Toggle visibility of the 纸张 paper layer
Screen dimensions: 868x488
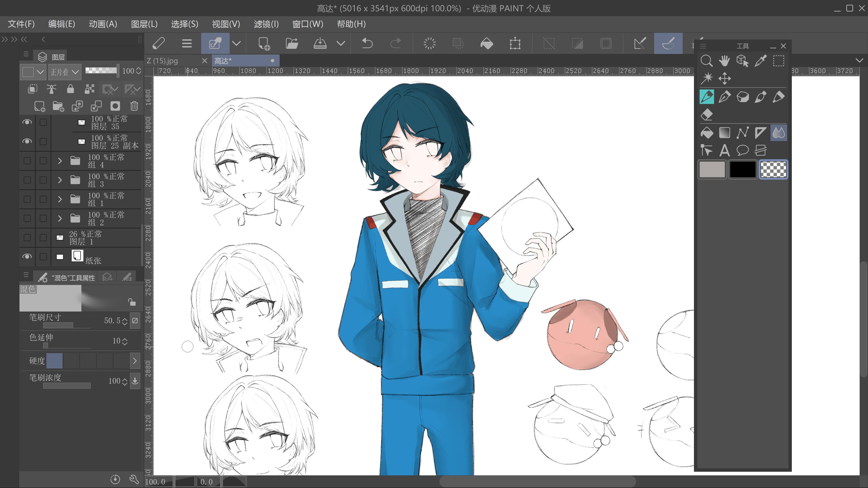[27, 257]
